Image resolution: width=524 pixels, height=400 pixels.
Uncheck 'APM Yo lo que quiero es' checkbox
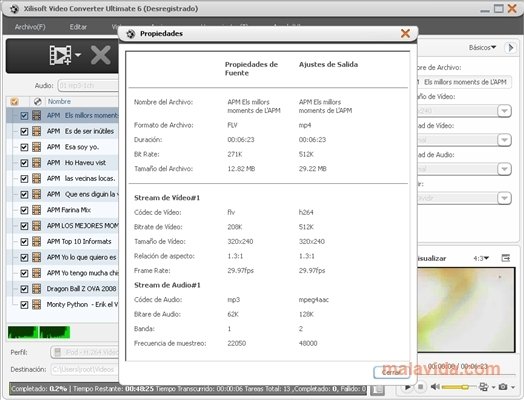(24, 258)
